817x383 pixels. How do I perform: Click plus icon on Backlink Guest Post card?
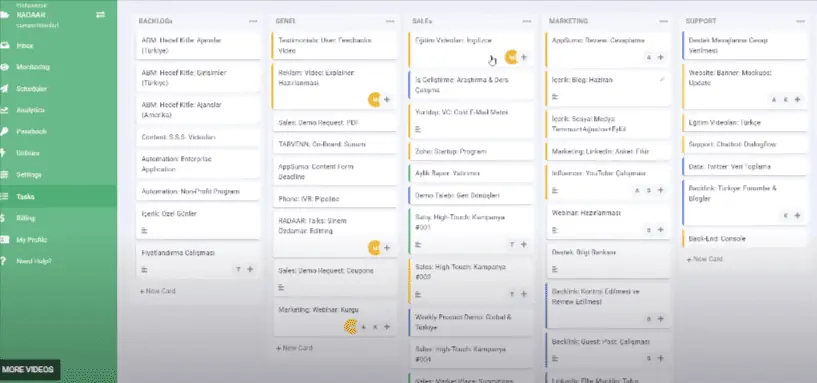tap(660, 359)
